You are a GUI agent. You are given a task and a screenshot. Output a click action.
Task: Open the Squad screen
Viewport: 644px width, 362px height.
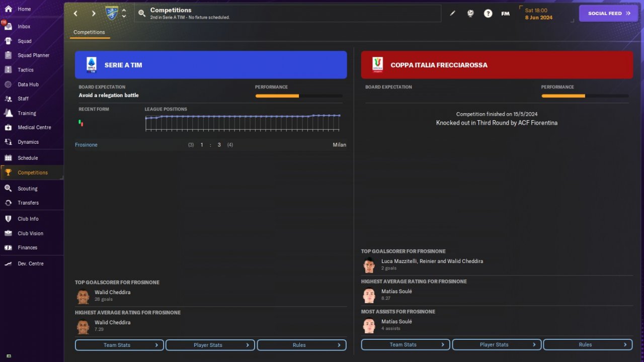point(32,41)
